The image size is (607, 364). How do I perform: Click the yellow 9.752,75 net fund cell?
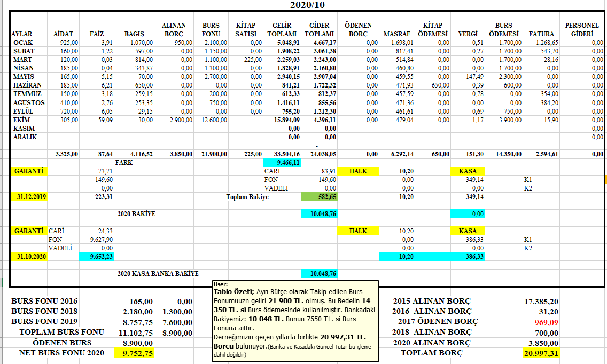(134, 353)
